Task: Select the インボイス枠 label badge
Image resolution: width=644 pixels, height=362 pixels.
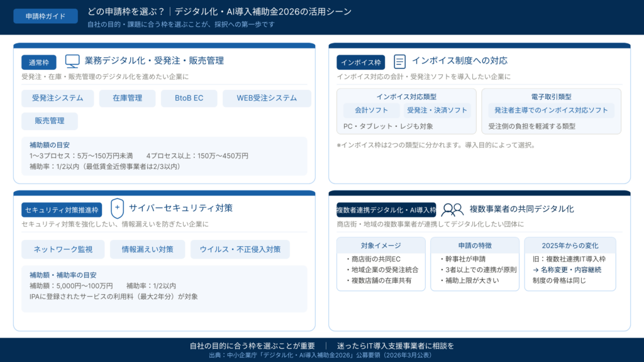Action: pyautogui.click(x=360, y=62)
